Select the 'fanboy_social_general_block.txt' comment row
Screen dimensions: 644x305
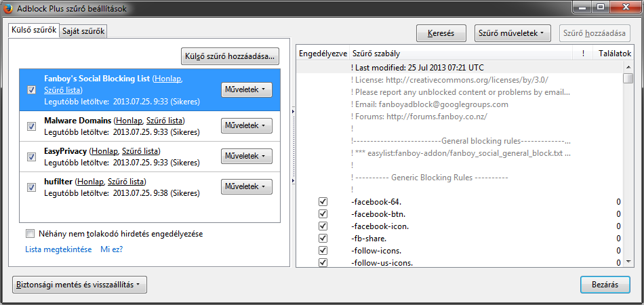(459, 154)
